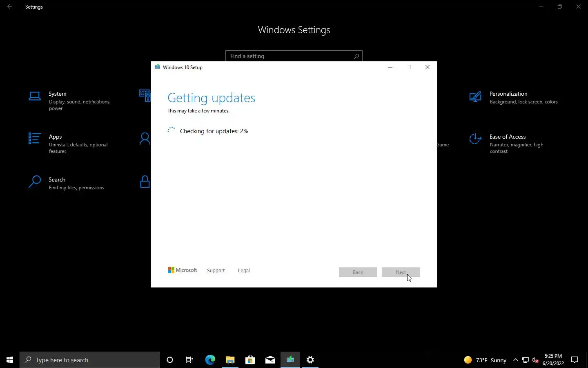
Task: Restore down the Settings window
Action: tap(560, 7)
